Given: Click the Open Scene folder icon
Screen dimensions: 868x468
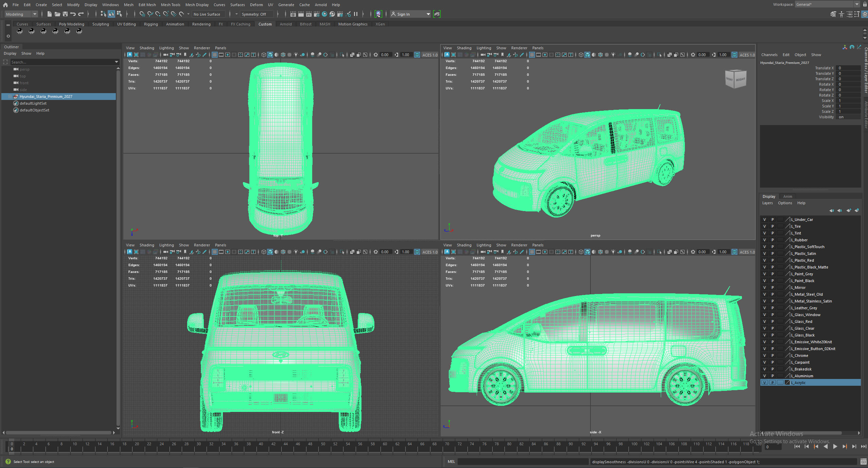Looking at the screenshot, I should pyautogui.click(x=57, y=14).
